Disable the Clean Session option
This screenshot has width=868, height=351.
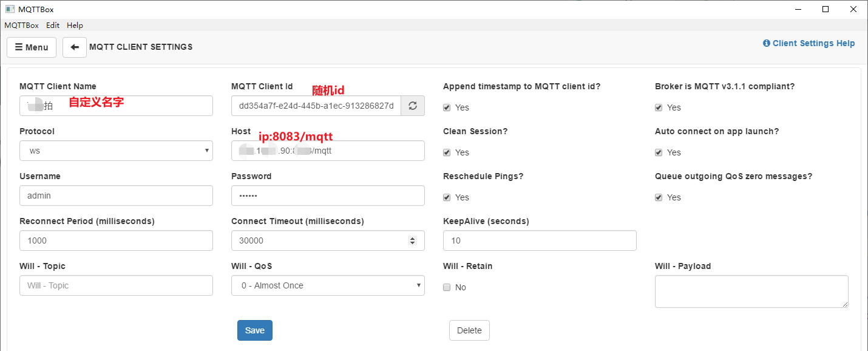click(x=447, y=152)
